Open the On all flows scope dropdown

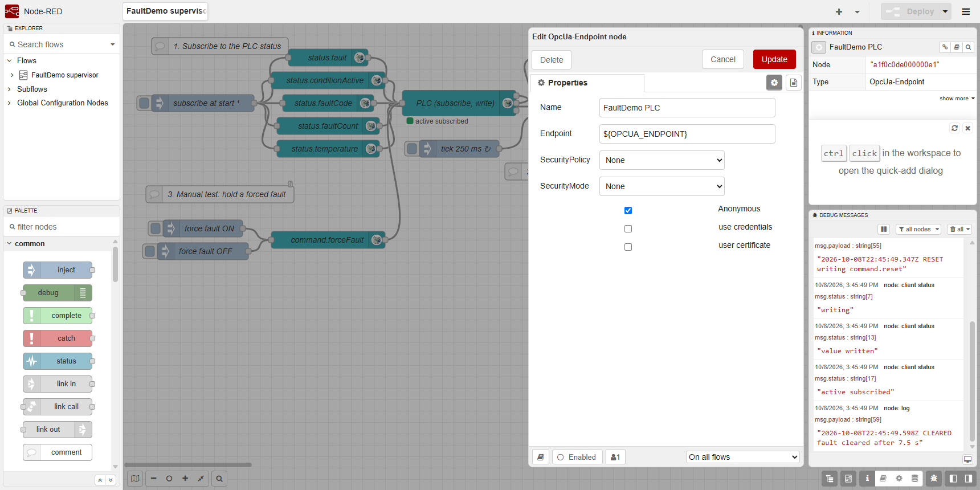tap(743, 457)
